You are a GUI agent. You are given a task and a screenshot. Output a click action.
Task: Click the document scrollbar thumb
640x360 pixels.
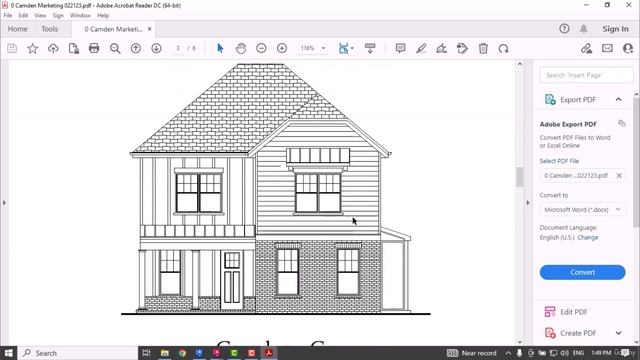click(520, 177)
